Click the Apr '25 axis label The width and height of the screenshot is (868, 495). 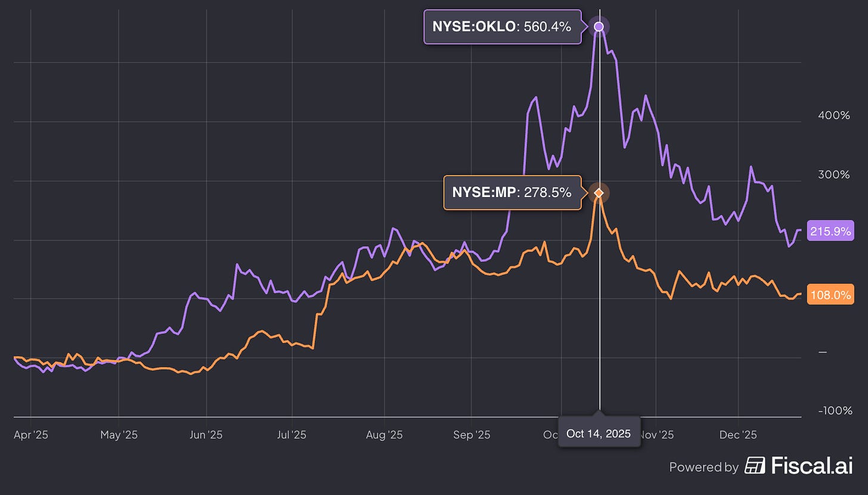coord(30,435)
